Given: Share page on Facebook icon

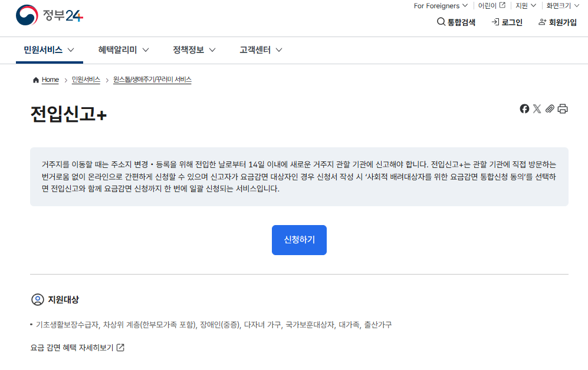Looking at the screenshot, I should [x=524, y=108].
